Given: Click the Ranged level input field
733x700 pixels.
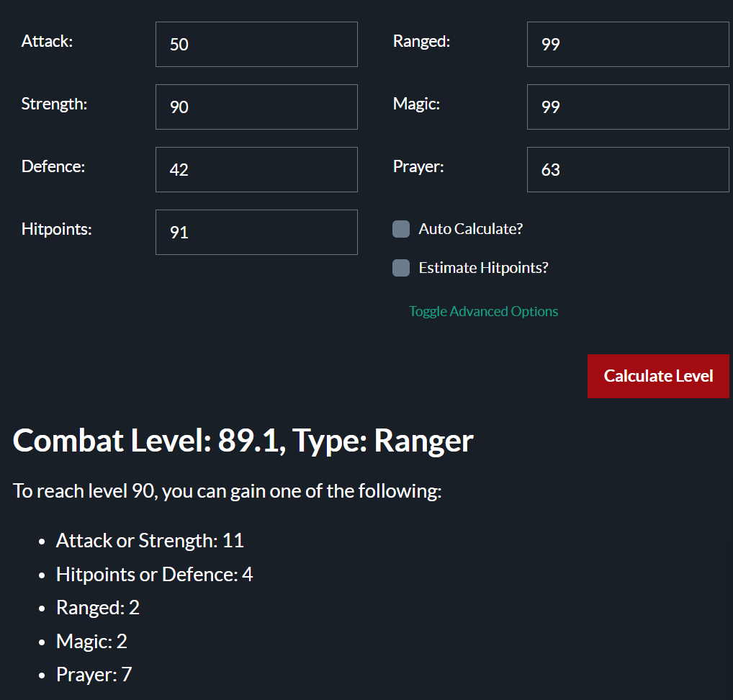Looking at the screenshot, I should 628,45.
